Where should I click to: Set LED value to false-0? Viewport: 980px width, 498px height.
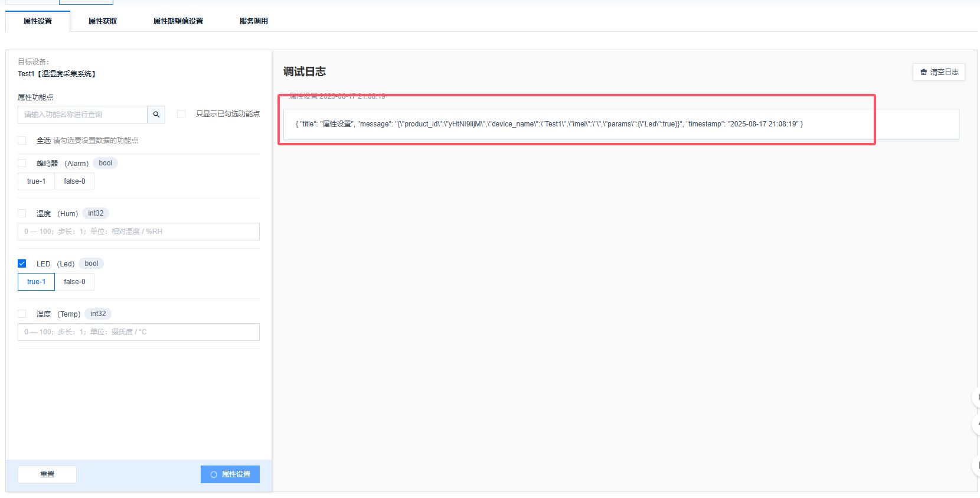74,282
